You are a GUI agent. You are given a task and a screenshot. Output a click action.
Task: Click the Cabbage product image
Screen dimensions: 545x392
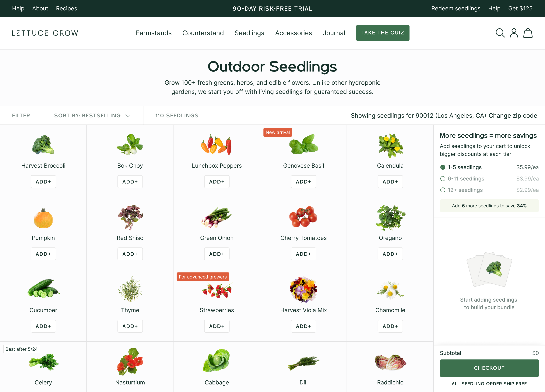(216, 361)
